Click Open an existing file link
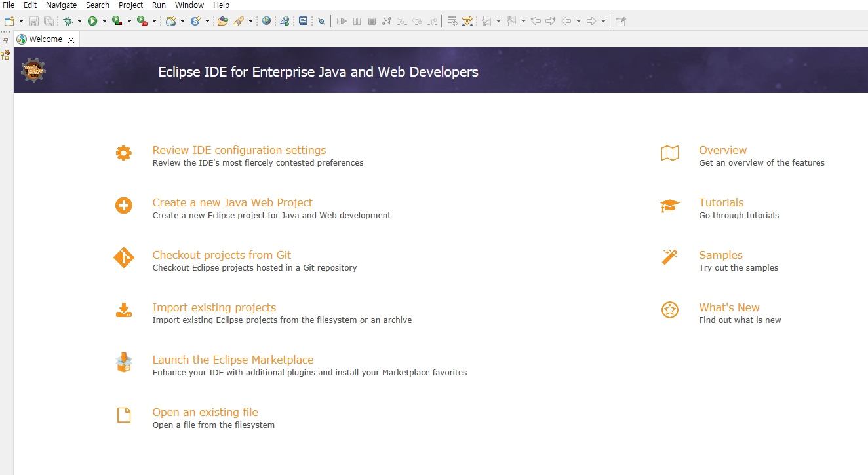Image resolution: width=868 pixels, height=475 pixels. (x=205, y=412)
